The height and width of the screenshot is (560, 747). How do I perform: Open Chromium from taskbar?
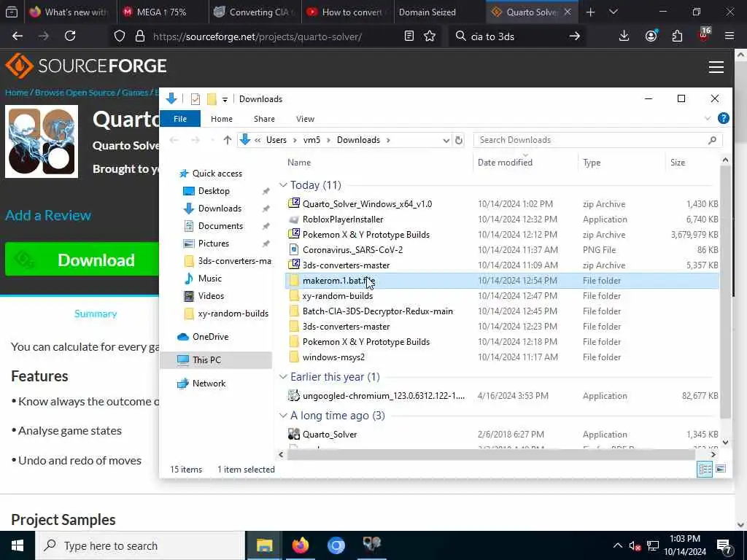click(x=336, y=545)
